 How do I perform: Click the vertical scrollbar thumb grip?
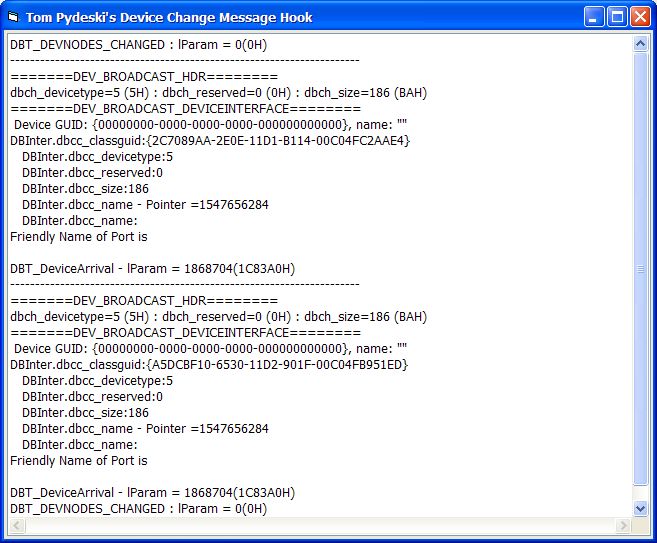click(641, 269)
